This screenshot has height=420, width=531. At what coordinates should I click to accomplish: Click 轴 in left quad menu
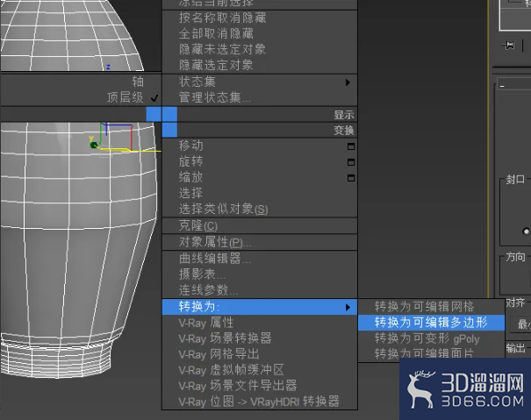(138, 82)
